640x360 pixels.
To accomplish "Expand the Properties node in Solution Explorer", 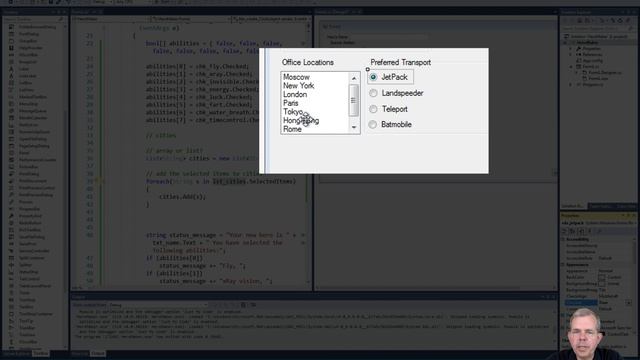I will (571, 49).
